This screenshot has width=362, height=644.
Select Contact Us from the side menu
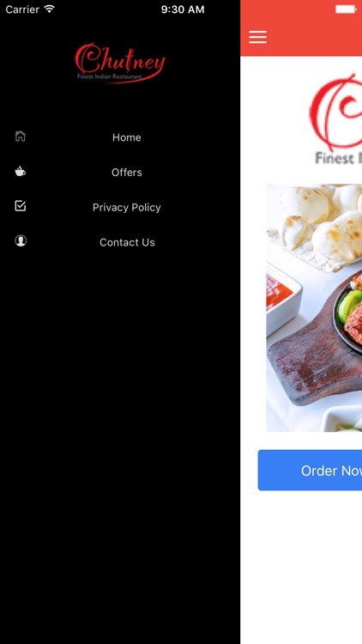coord(126,242)
